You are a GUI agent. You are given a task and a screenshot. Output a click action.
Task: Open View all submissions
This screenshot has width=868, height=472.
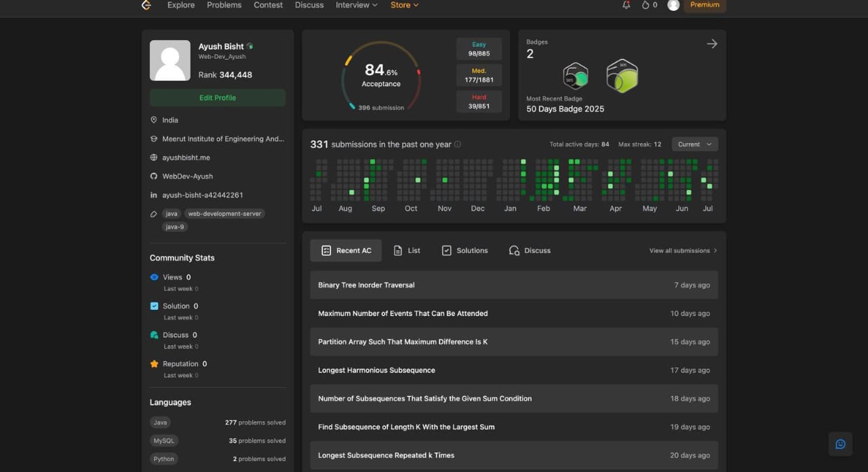[x=682, y=250]
